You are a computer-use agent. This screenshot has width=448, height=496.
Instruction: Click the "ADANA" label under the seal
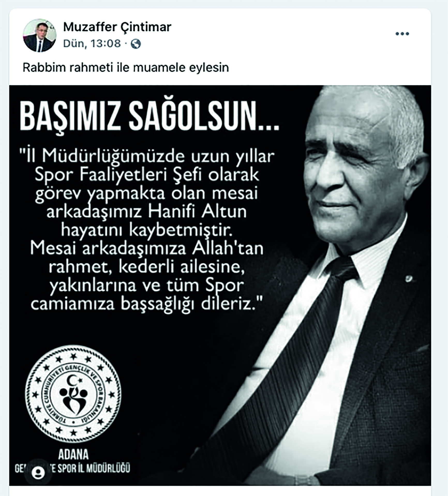(73, 455)
